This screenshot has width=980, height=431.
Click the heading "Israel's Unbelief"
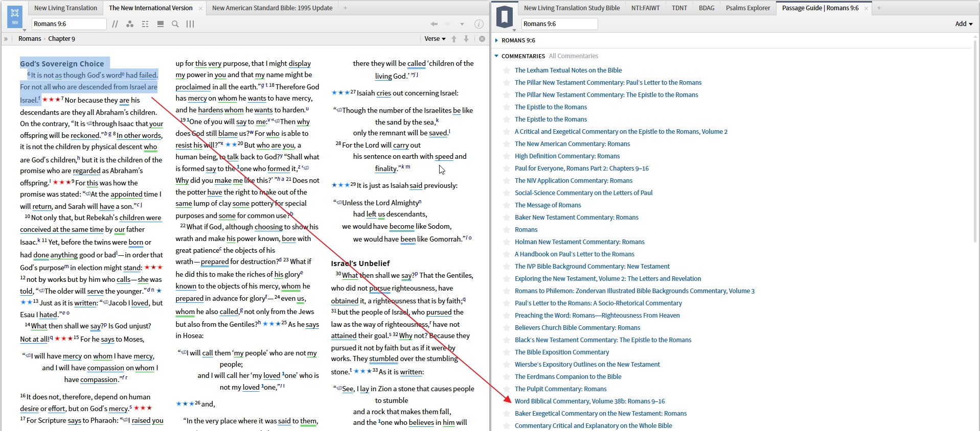(360, 264)
